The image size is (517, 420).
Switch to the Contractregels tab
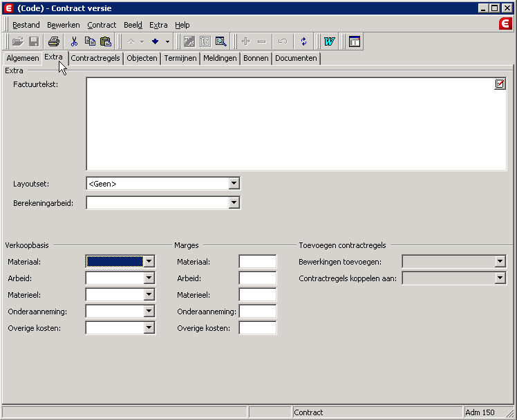(95, 58)
